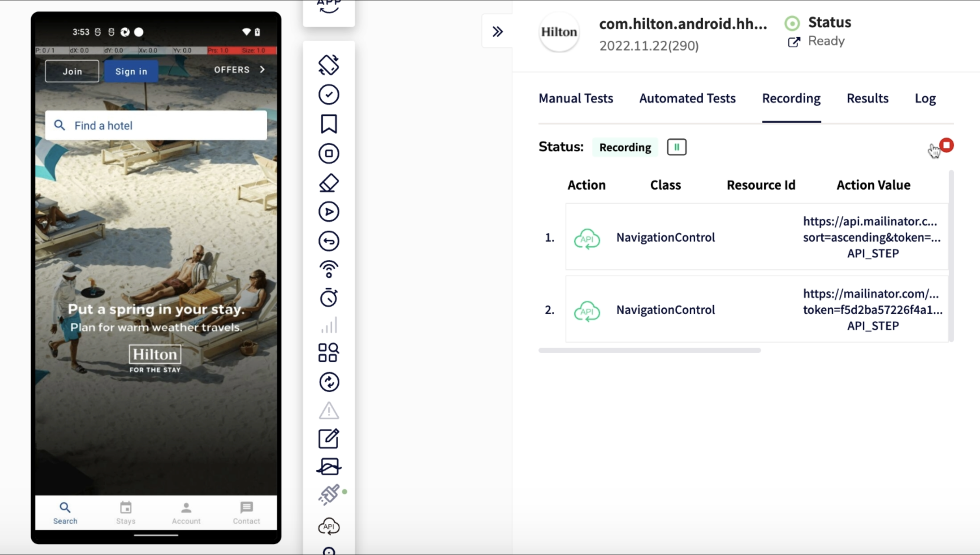Open the grid search inspector icon
980x555 pixels.
tap(329, 353)
